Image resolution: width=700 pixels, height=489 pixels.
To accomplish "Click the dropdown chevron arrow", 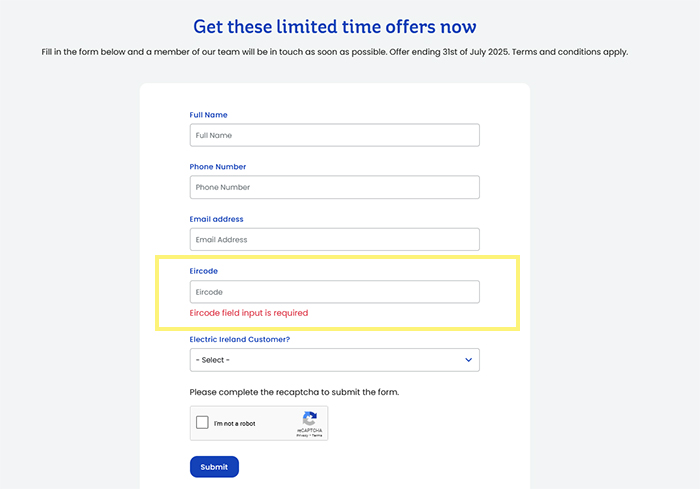I will click(x=469, y=360).
